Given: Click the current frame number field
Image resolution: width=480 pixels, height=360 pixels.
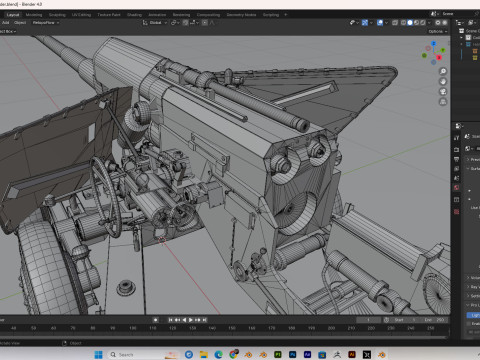Looking at the screenshot, I should coord(368,320).
